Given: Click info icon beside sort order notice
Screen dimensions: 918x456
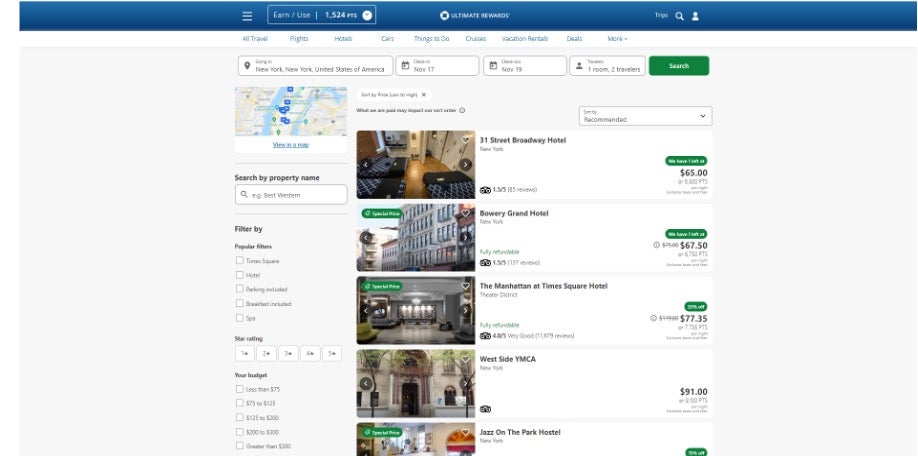Looking at the screenshot, I should pos(462,110).
